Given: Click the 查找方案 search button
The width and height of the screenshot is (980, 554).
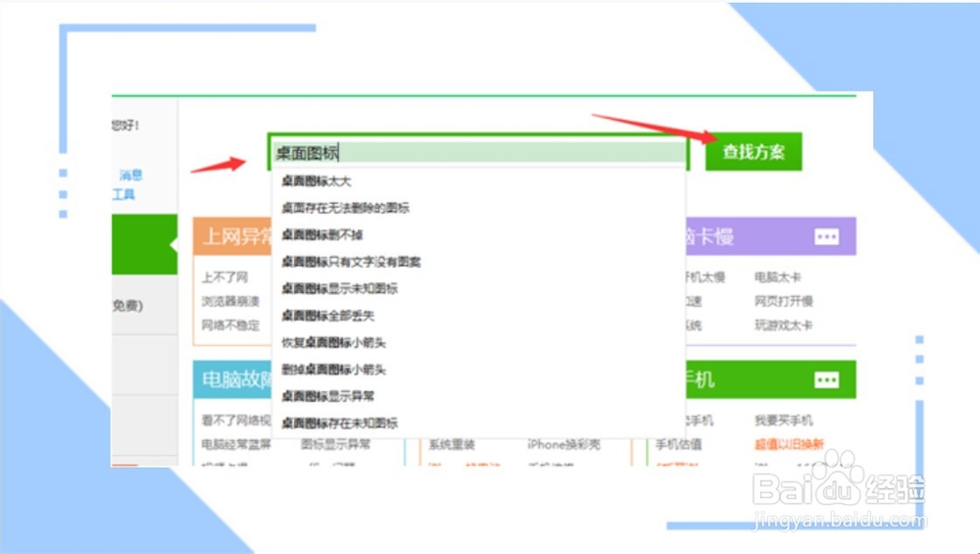Looking at the screenshot, I should click(x=754, y=151).
